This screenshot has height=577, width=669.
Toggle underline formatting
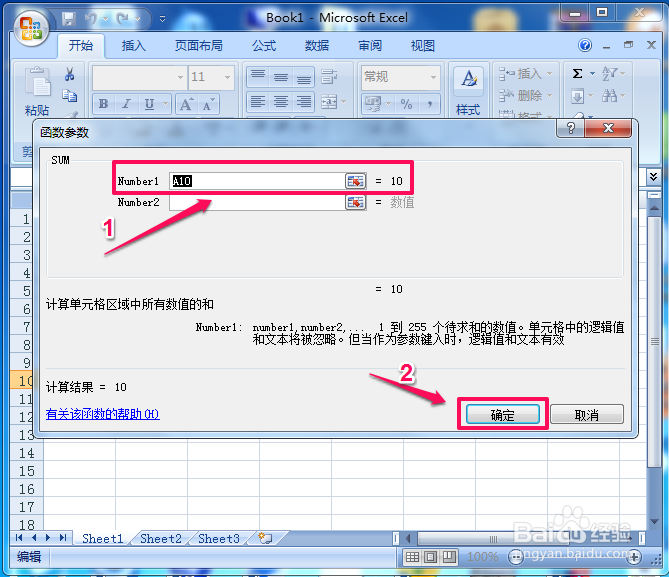pos(149,104)
